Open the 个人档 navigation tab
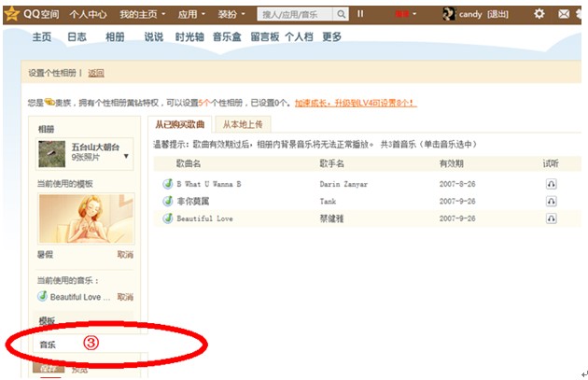This screenshot has width=588, height=380. pyautogui.click(x=299, y=36)
